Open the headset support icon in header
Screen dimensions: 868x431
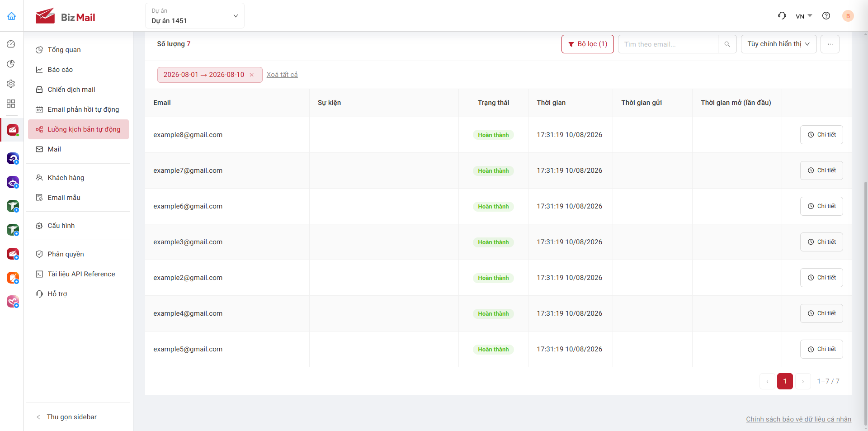click(x=782, y=16)
